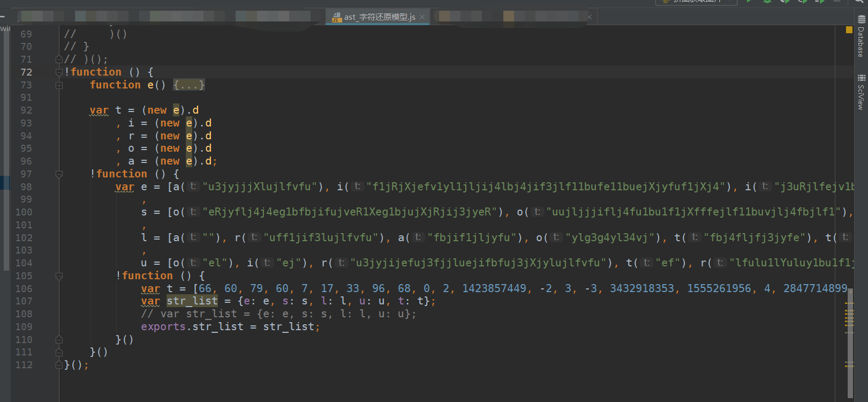Collapse the function block at line 105
Viewport: 868px width, 402px height.
click(x=59, y=276)
